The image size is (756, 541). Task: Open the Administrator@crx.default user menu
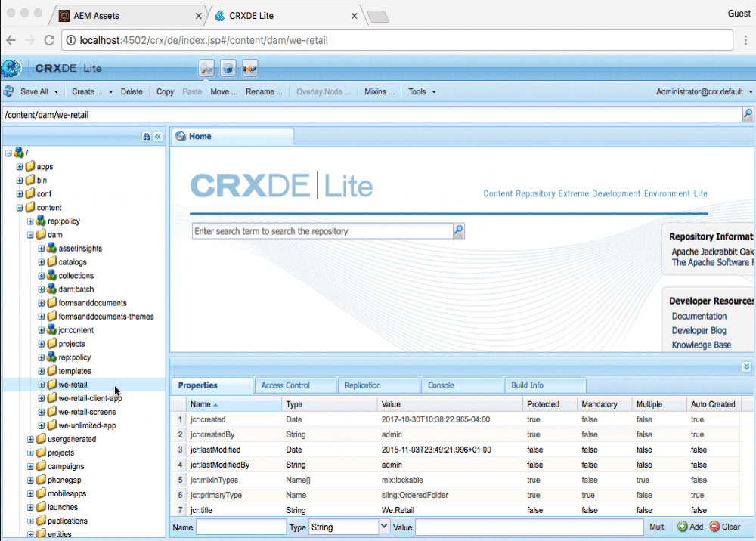pos(703,91)
